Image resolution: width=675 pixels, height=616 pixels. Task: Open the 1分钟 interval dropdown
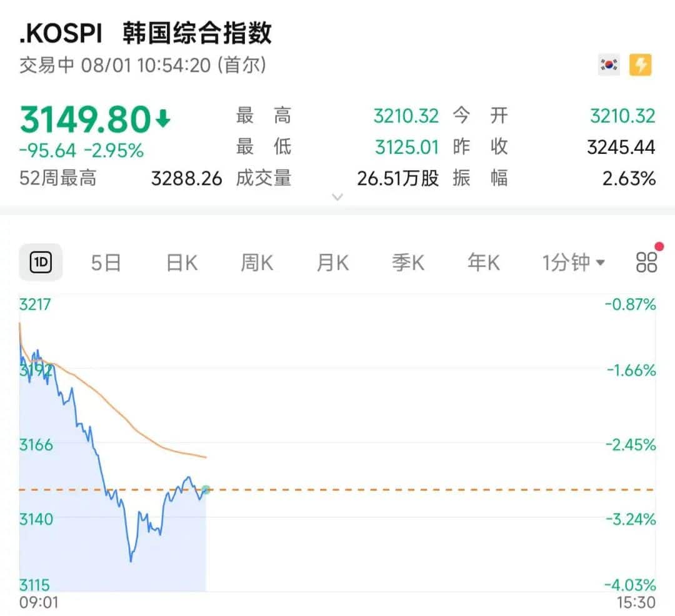click(x=572, y=263)
